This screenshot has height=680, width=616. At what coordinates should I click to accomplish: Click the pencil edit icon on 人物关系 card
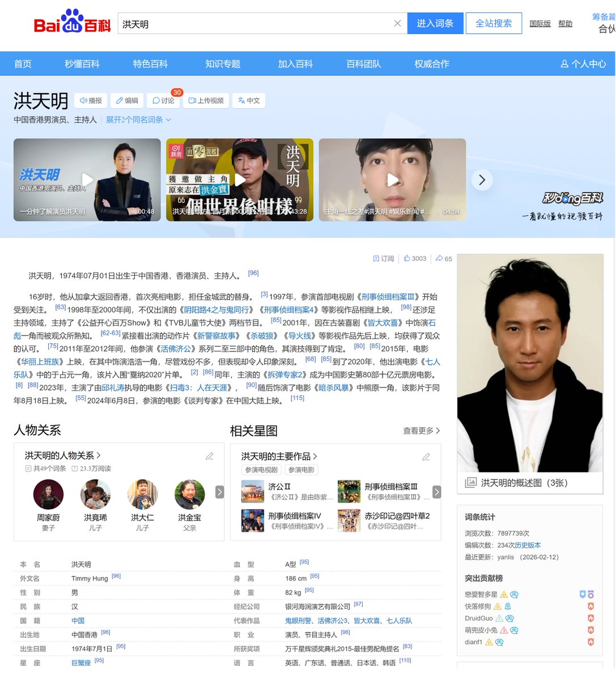click(x=209, y=456)
